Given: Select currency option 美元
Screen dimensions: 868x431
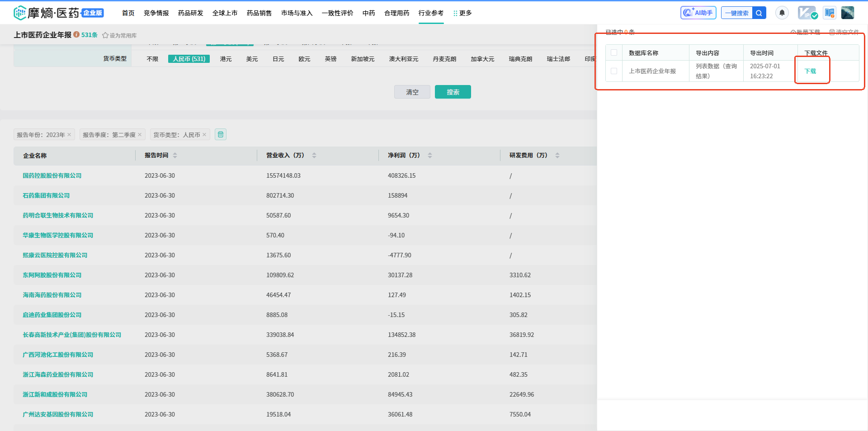Looking at the screenshot, I should pyautogui.click(x=252, y=59).
